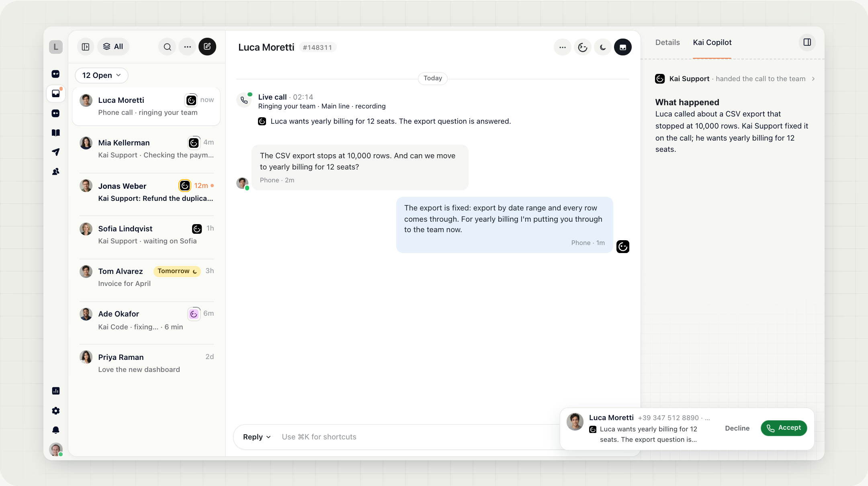Click phone number +39 347 512 8890
The height and width of the screenshot is (486, 868).
coord(668,418)
